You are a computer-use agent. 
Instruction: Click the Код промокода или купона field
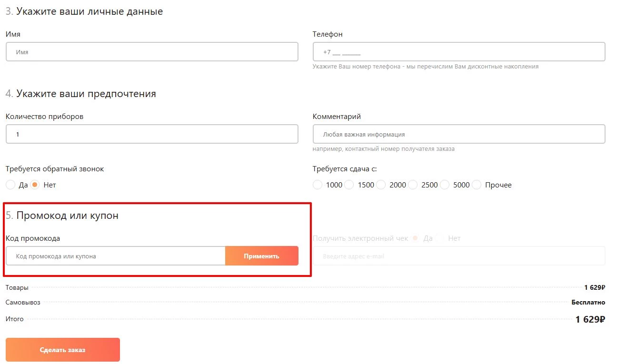coord(115,256)
